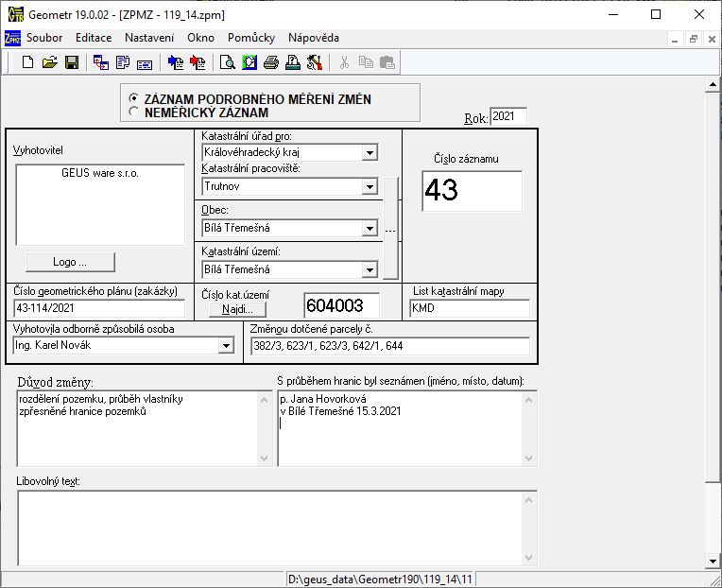Click the ZPMZ document icon in menu bar
Viewport: 722px width, 588px height.
12,38
